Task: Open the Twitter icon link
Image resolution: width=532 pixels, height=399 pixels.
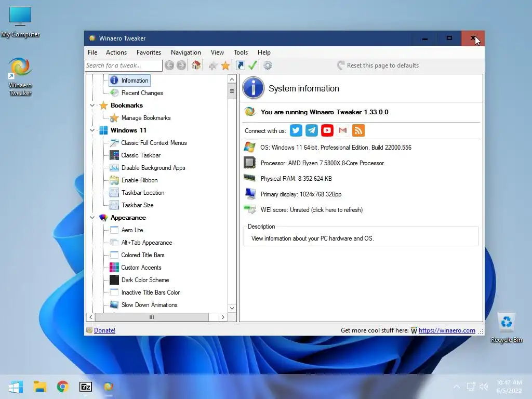Action: point(296,130)
